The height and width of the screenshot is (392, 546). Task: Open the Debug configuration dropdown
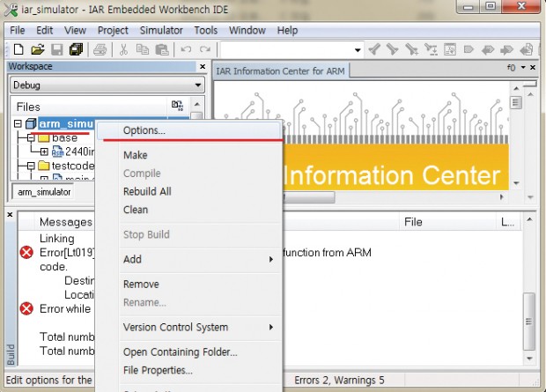[198, 85]
